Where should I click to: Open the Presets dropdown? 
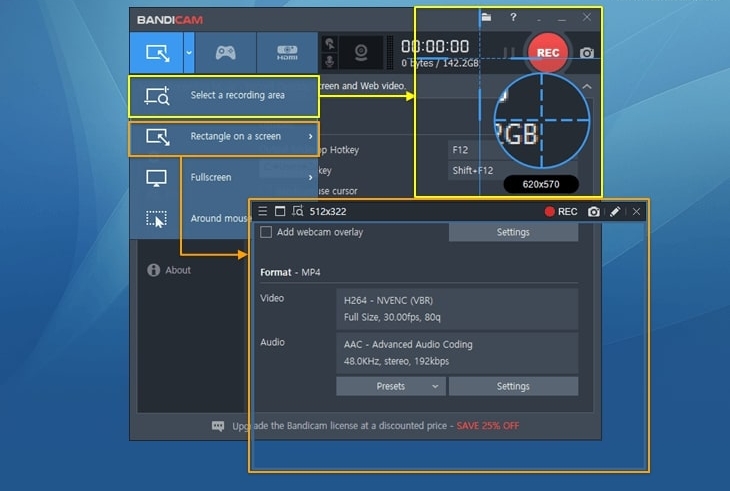390,386
